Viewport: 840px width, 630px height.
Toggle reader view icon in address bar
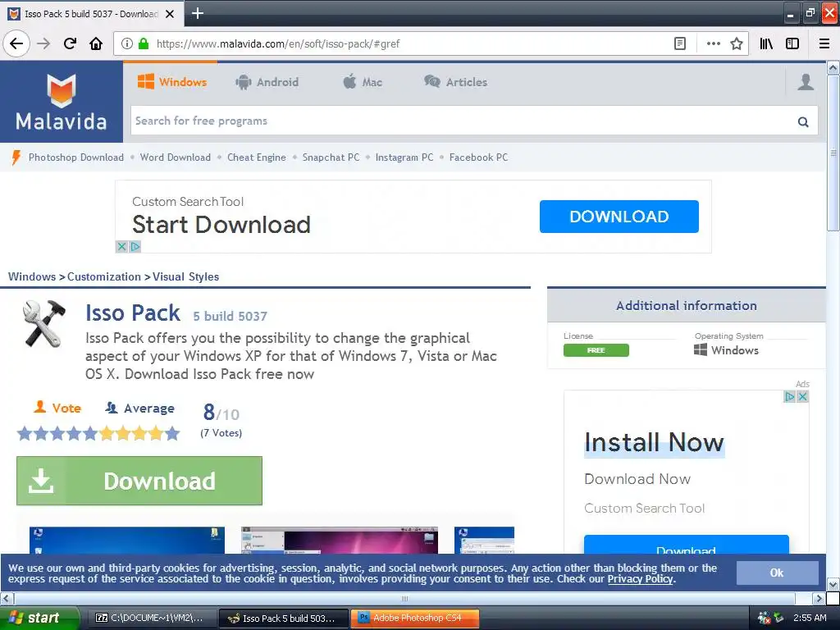pyautogui.click(x=680, y=43)
